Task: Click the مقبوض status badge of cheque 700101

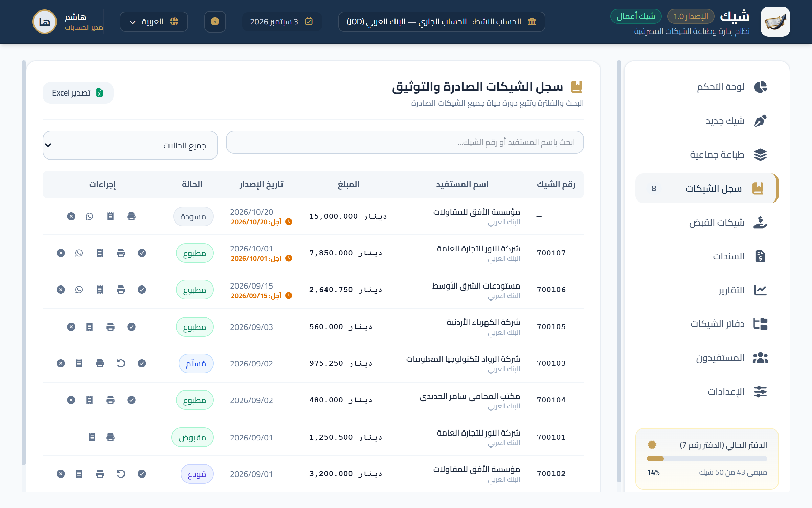Action: pyautogui.click(x=193, y=437)
